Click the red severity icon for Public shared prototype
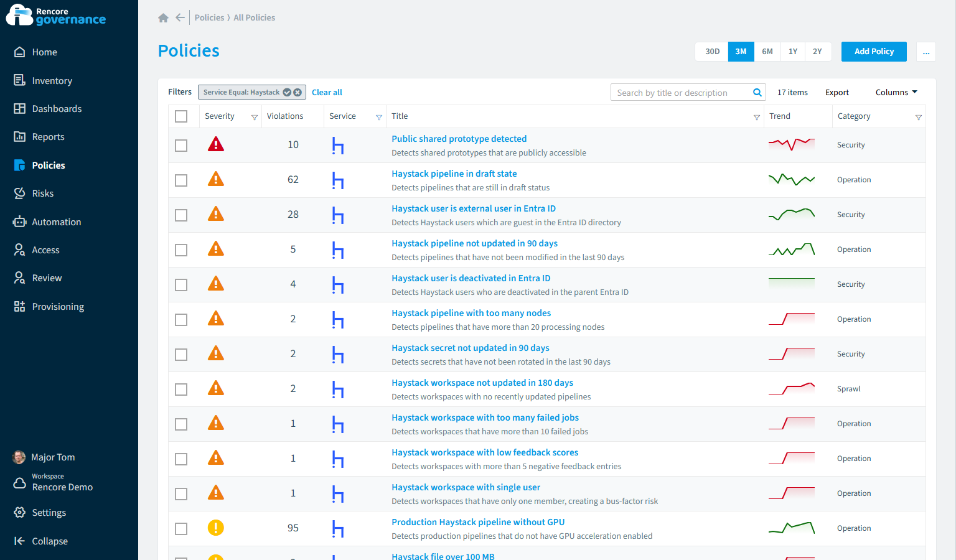The image size is (956, 560). coord(216,144)
